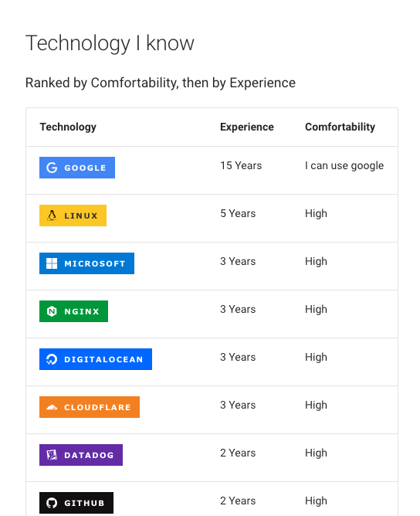Image resolution: width=420 pixels, height=516 pixels.
Task: Click the Microsoft Windows logo icon
Action: pos(52,263)
